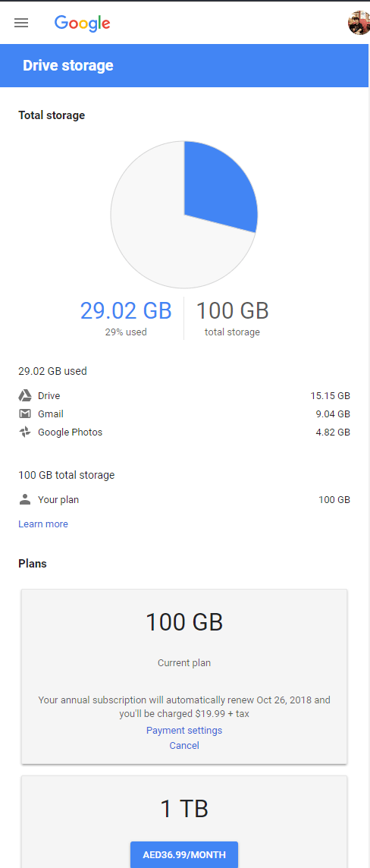Open Payment settings link
Viewport: 370px width, 868px height.
(x=184, y=730)
